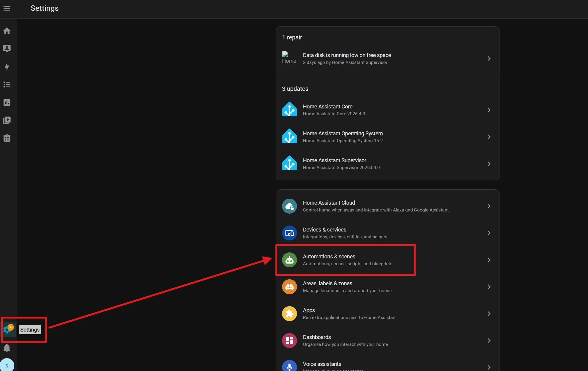Open the hamburger sidebar menu
The width and height of the screenshot is (588, 371).
coord(7,8)
